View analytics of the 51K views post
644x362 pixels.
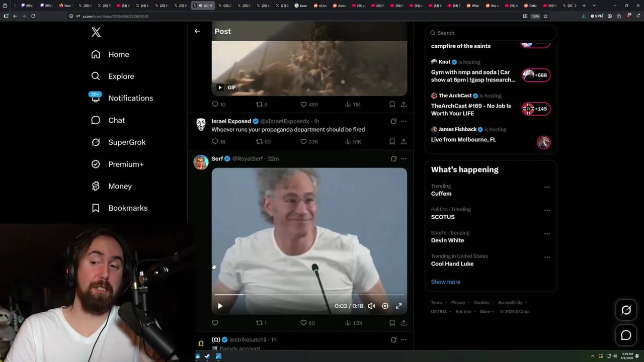tap(353, 142)
